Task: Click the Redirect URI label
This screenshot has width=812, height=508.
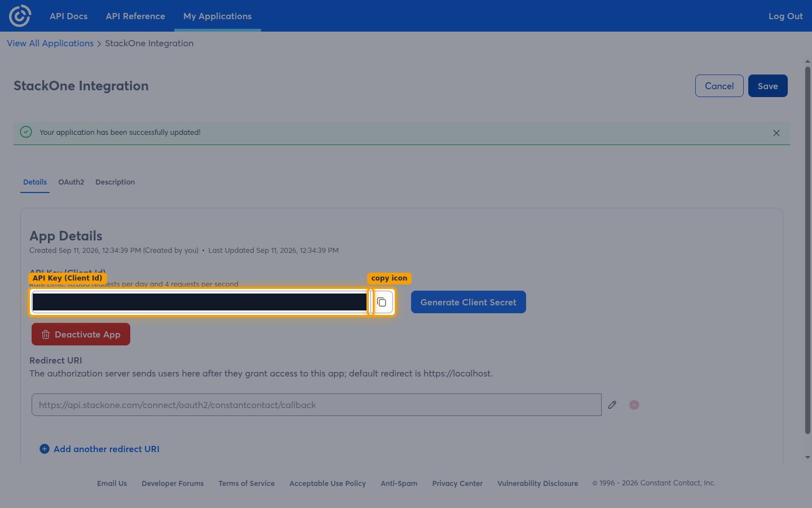Action: tap(56, 360)
